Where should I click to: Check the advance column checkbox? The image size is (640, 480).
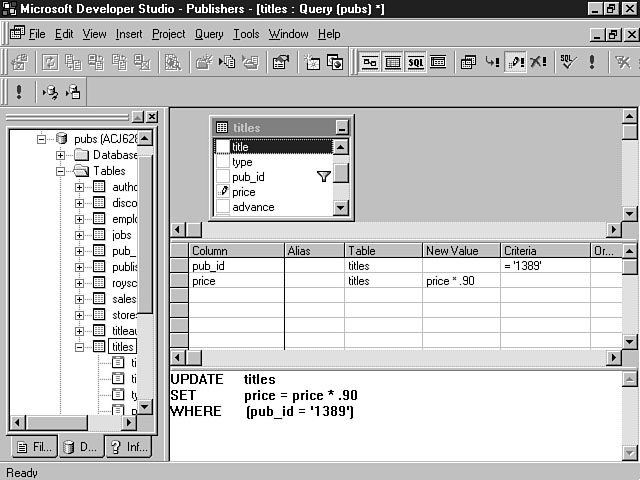[x=222, y=207]
